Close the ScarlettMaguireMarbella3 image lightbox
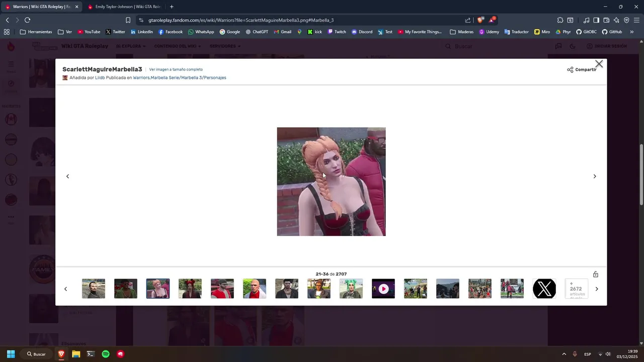This screenshot has width=644, height=362. coord(599,64)
